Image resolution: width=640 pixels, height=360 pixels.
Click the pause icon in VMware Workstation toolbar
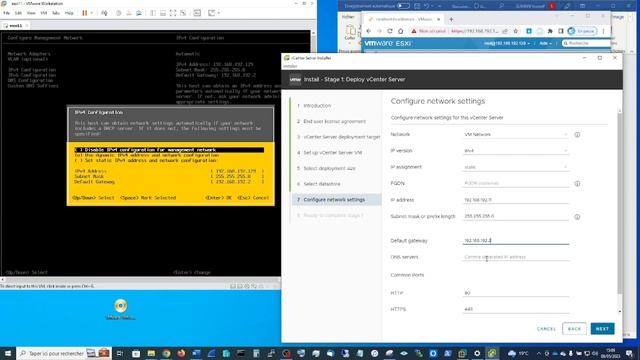point(84,13)
